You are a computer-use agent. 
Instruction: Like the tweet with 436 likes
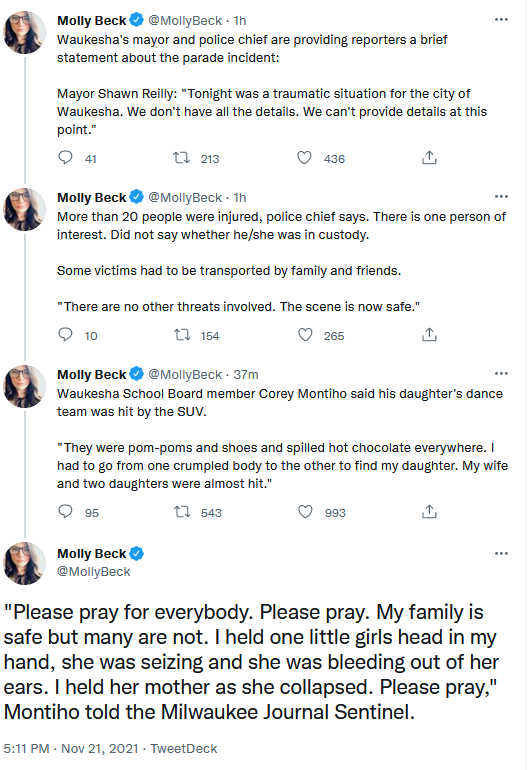[305, 158]
